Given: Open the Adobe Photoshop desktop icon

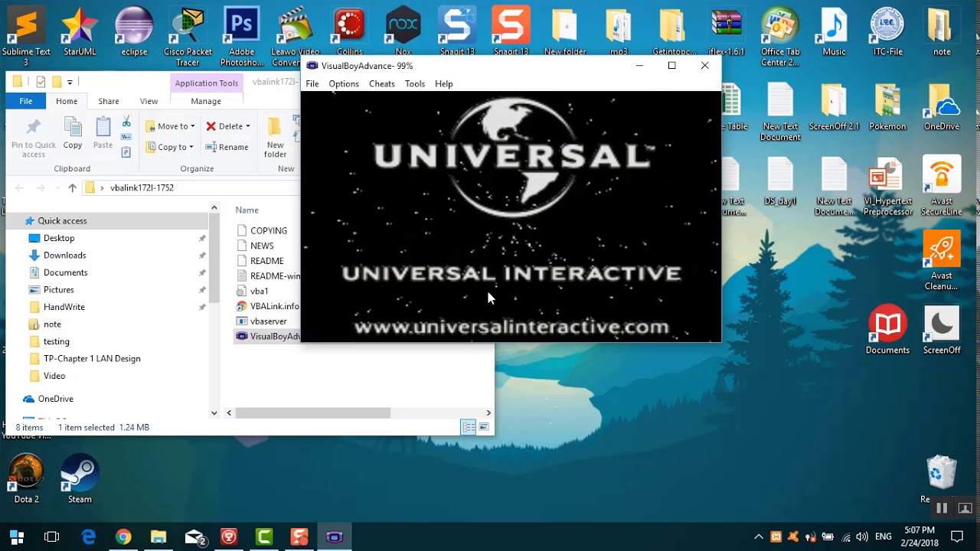Looking at the screenshot, I should click(241, 35).
